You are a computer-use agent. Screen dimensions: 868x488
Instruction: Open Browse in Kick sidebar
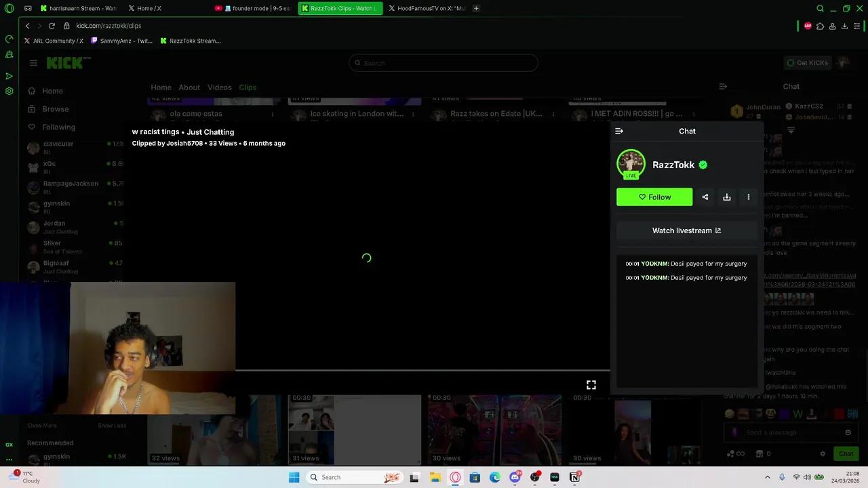tap(55, 109)
